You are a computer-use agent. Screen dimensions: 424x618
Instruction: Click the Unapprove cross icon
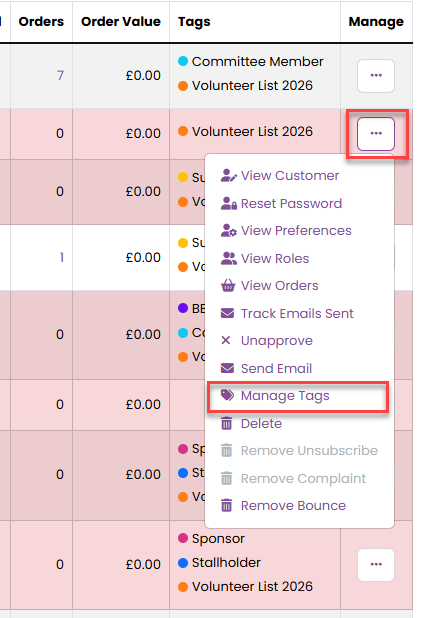[226, 340]
